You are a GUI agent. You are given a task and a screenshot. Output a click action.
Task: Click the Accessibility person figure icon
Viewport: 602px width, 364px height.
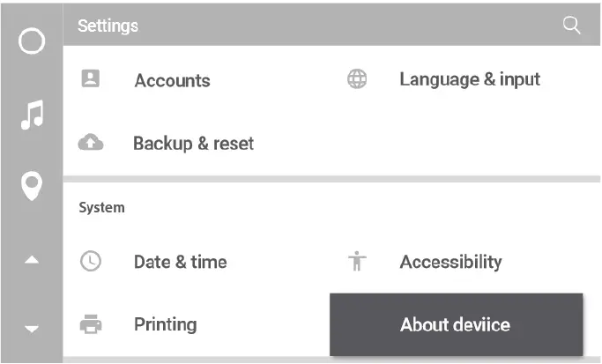pos(356,261)
